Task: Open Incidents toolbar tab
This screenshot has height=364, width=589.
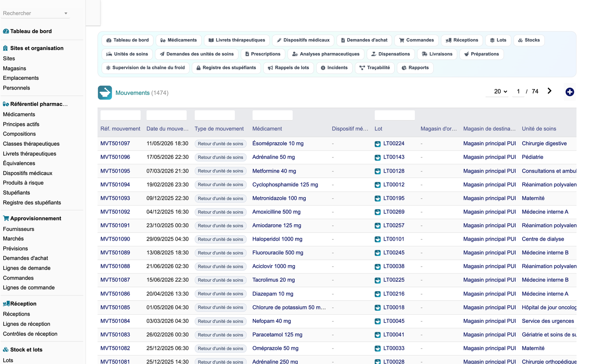Action: click(334, 68)
